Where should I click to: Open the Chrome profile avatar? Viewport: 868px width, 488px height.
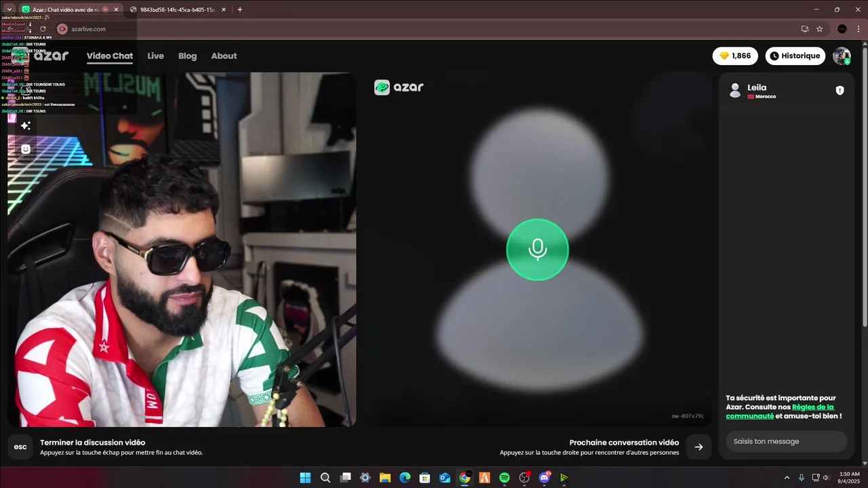(x=842, y=29)
